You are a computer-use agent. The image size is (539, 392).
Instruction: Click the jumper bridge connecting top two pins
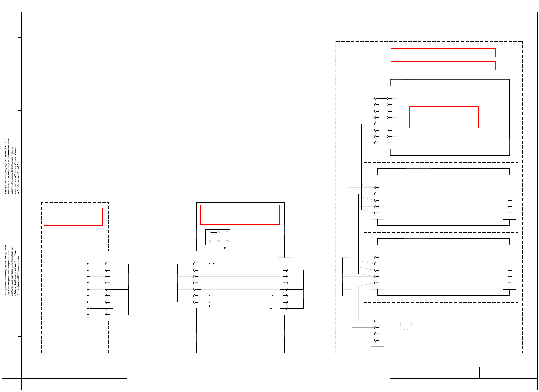(214, 233)
